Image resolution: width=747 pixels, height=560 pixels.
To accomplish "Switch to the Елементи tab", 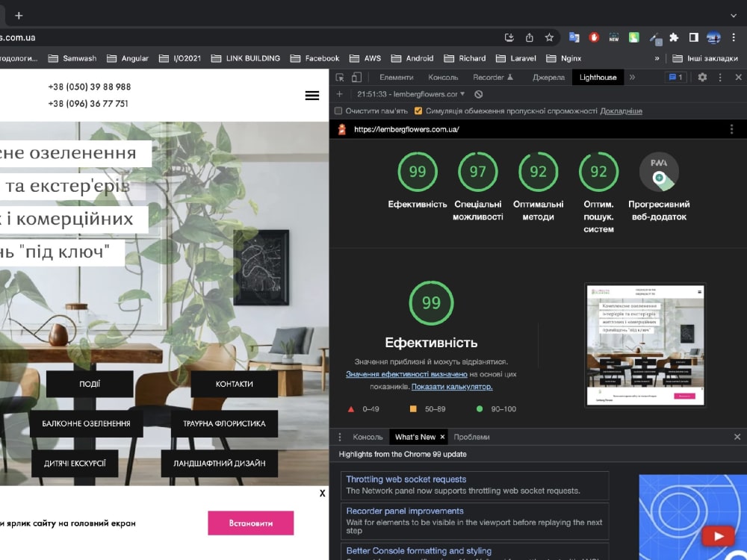I will point(397,77).
